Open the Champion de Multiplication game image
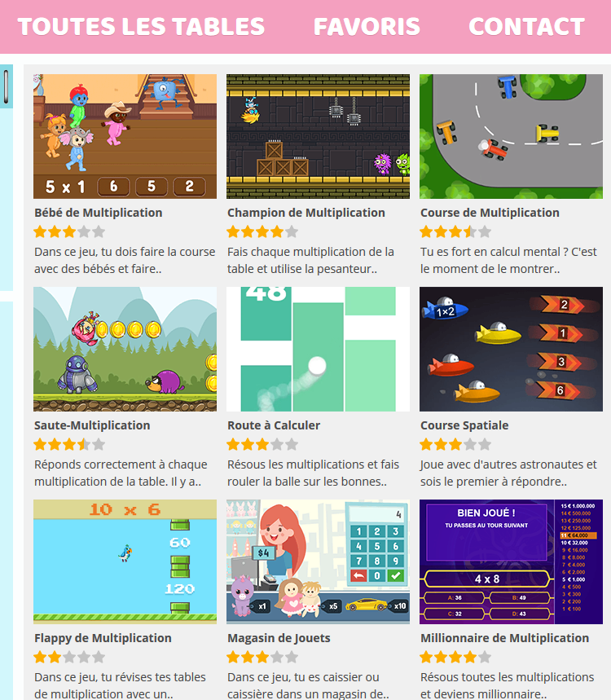The image size is (611, 700). point(318,136)
